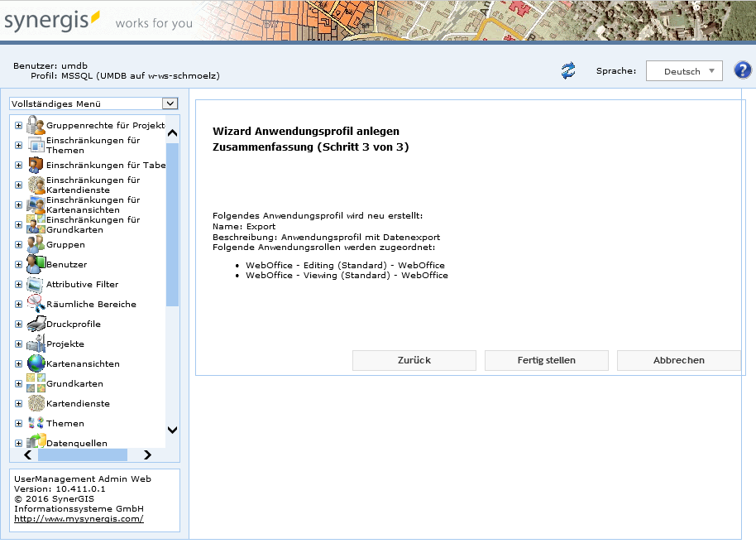The width and height of the screenshot is (756, 553).
Task: Click the refresh arrows icon
Action: pos(567,71)
